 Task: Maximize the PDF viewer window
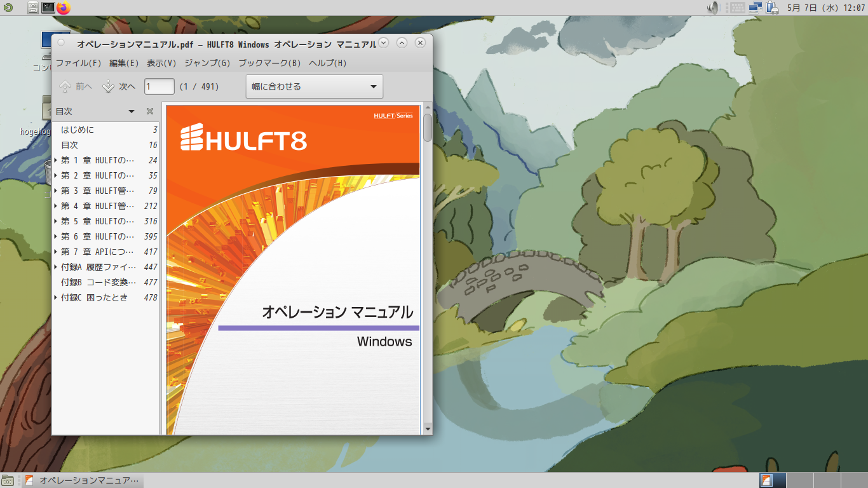tap(402, 43)
